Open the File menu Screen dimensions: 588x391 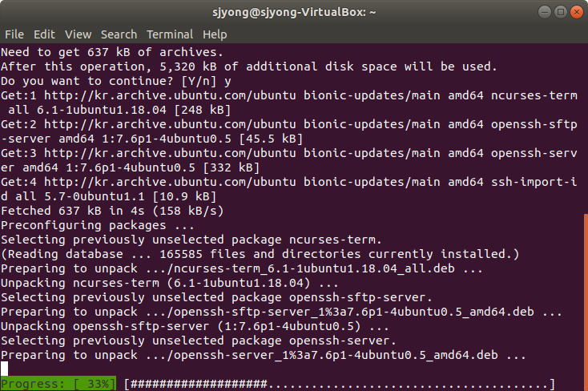[x=14, y=34]
